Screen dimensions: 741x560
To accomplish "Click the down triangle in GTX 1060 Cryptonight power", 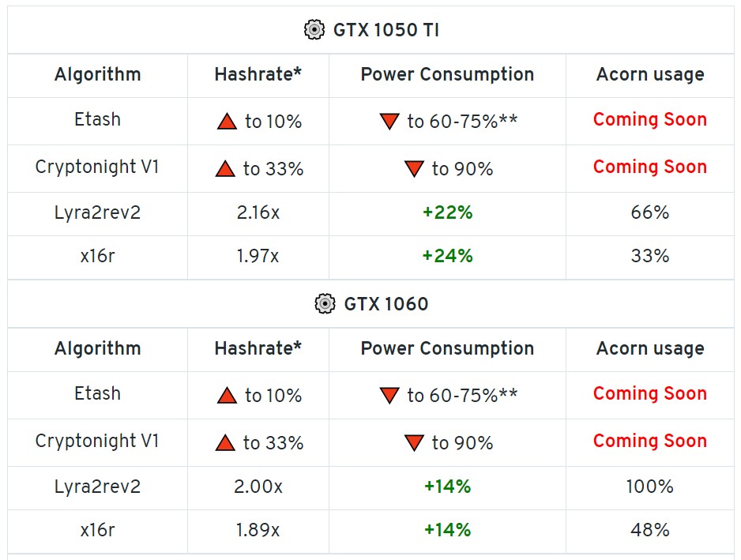I will coord(414,443).
